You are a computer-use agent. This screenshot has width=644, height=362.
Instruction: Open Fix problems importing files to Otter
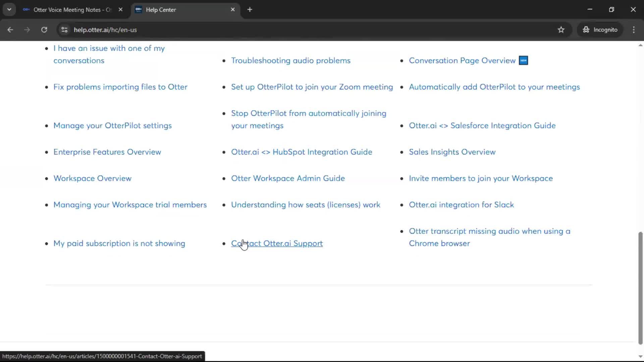point(120,87)
